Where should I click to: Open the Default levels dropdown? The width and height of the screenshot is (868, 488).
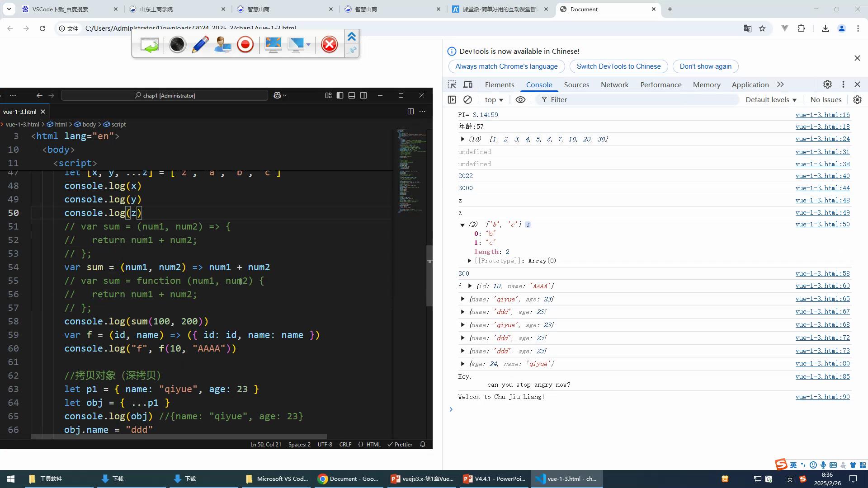pos(771,100)
